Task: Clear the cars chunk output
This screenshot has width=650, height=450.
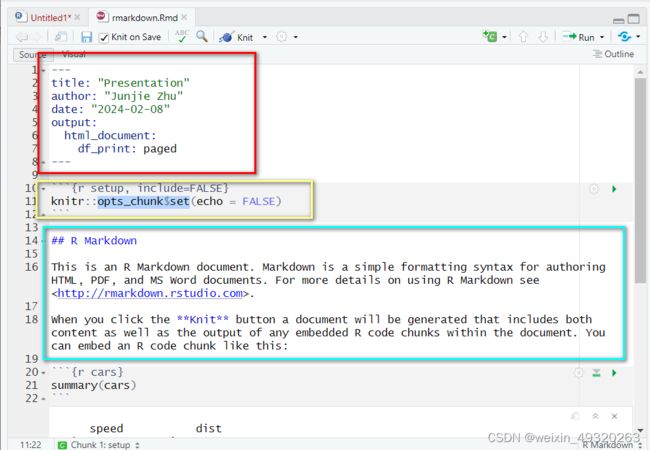Action: 614,416
